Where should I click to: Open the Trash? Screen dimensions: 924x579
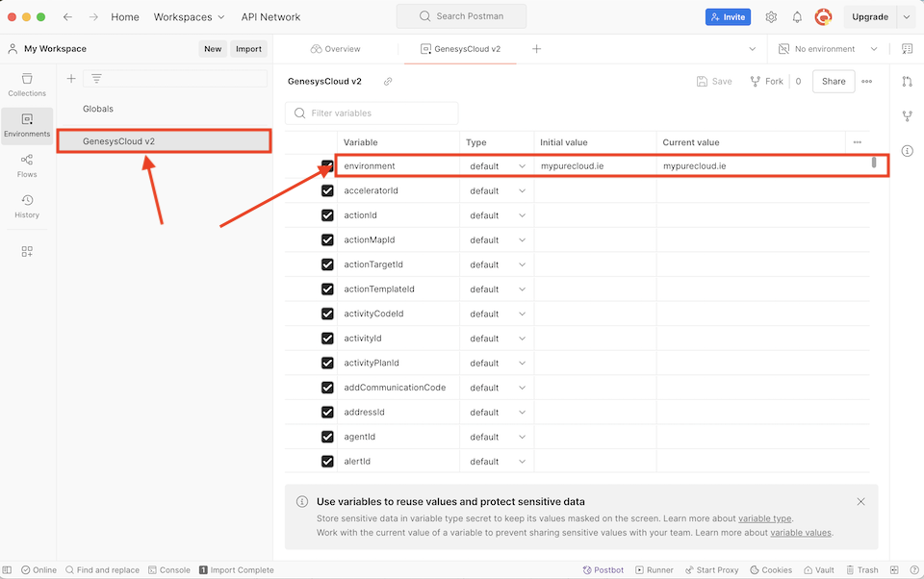click(x=863, y=569)
